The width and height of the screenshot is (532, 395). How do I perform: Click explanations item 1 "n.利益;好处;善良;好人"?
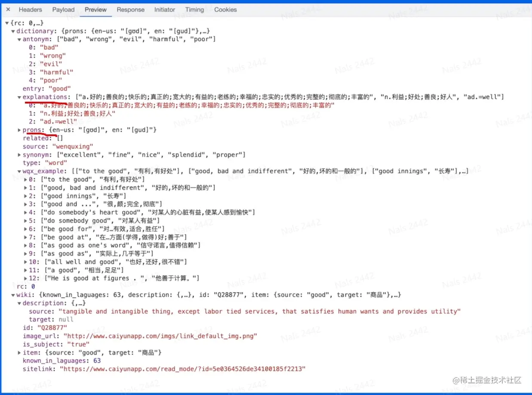77,113
